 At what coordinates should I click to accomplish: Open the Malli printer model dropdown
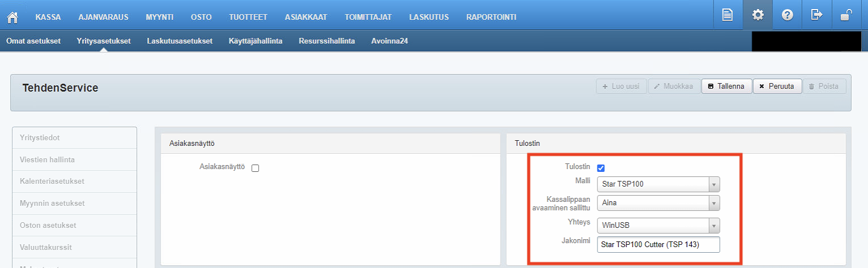tap(658, 184)
